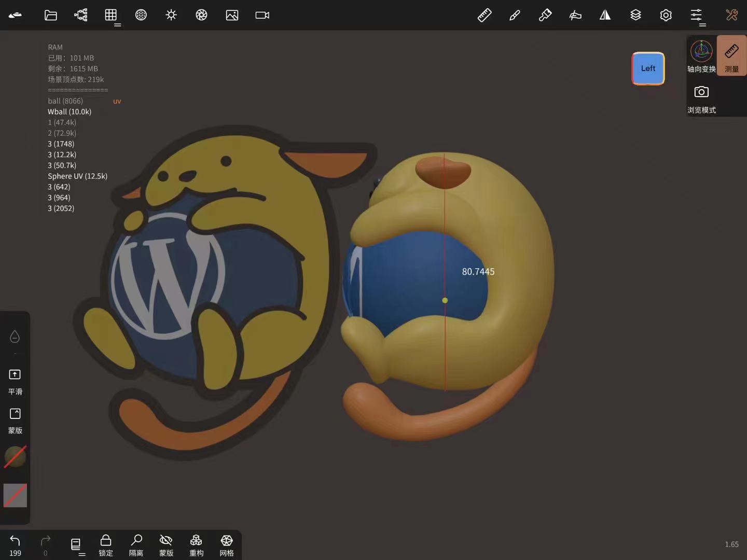This screenshot has height=560, width=747.
Task: Open the Camera settings menu
Action: (x=262, y=15)
